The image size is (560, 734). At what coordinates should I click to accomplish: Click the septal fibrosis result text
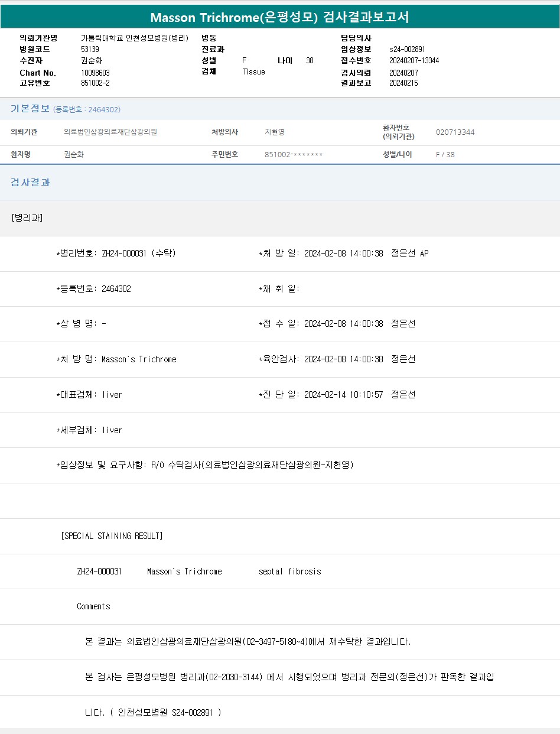click(x=289, y=571)
